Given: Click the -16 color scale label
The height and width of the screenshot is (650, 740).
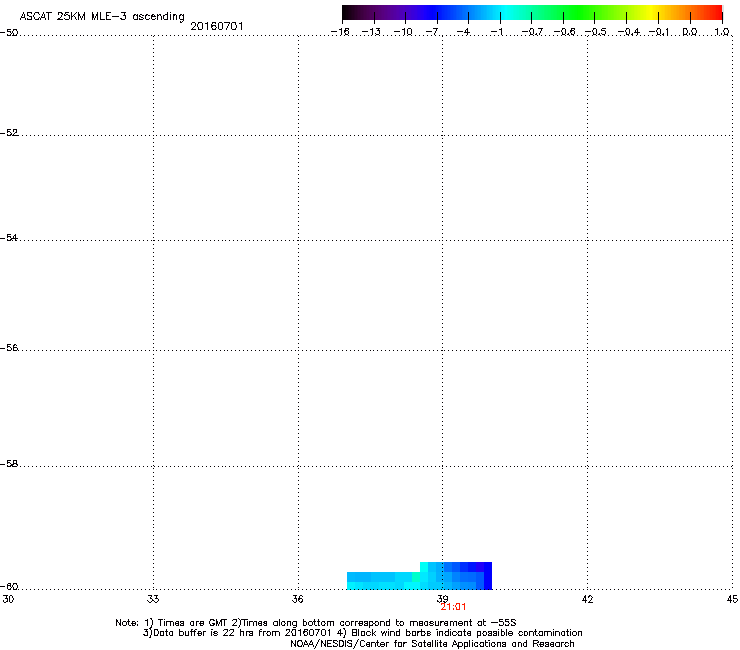Looking at the screenshot, I should tap(340, 32).
